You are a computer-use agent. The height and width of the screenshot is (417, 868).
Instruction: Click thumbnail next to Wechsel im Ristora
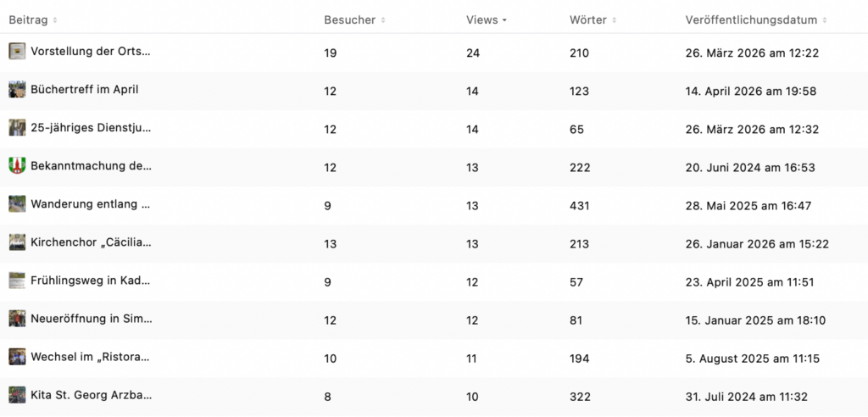point(17,357)
